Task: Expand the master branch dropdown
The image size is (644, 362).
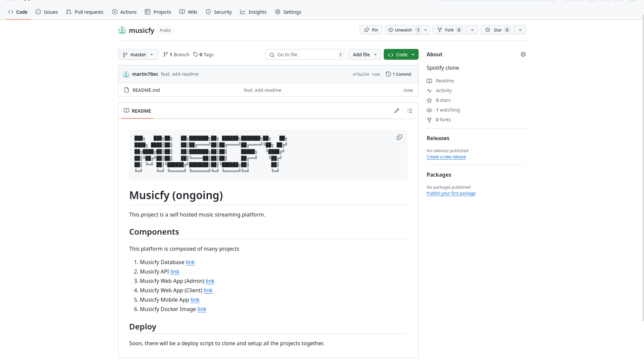Action: (x=138, y=54)
